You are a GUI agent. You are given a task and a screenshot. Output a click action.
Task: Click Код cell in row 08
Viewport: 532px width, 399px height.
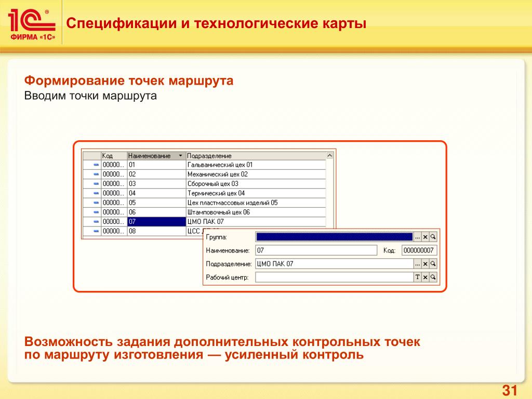point(114,231)
